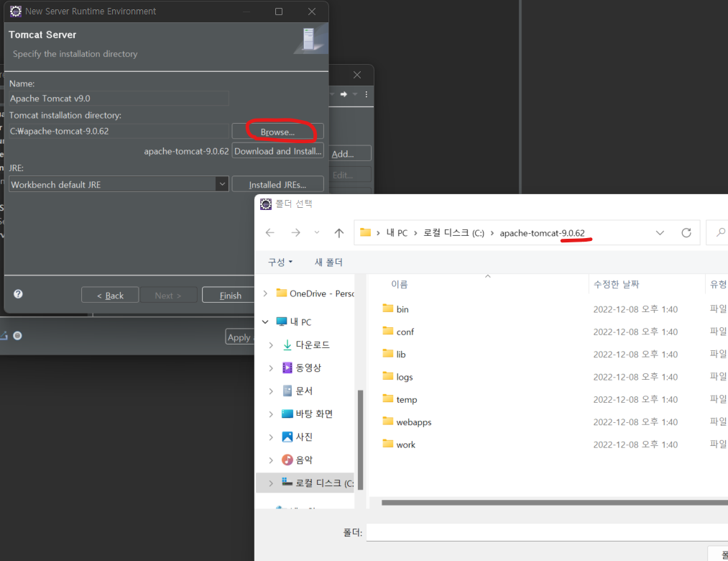This screenshot has width=728, height=561.
Task: Click 새 폴더 new folder button
Action: pyautogui.click(x=328, y=262)
